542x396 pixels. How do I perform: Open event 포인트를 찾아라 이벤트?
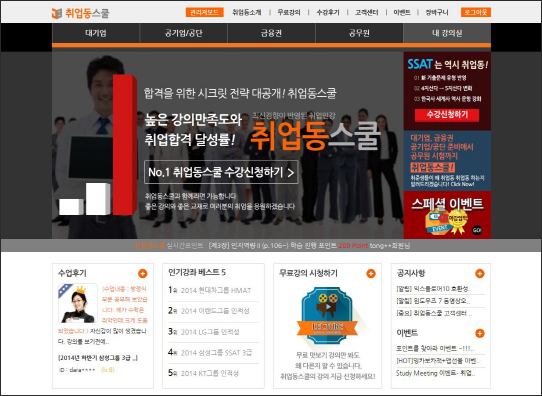435,348
